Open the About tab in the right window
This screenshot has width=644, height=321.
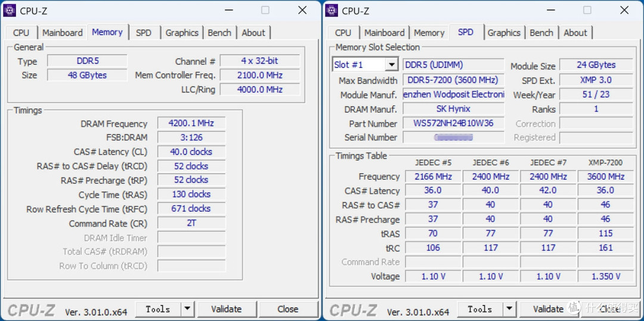click(x=575, y=33)
